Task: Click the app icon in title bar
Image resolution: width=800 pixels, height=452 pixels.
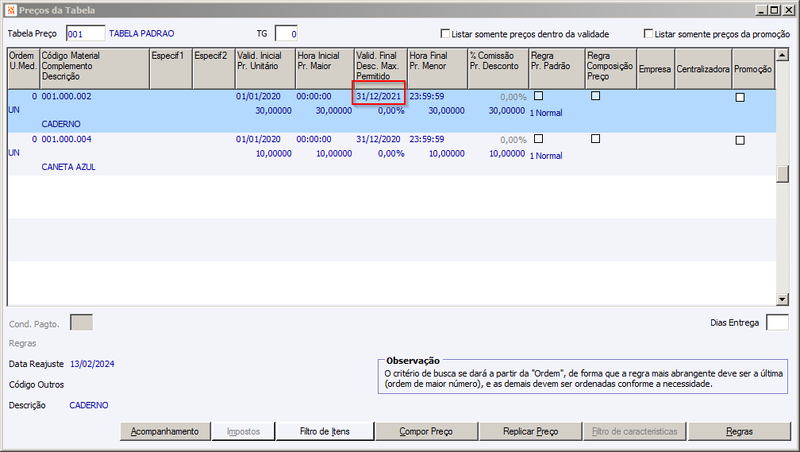Action: [11, 10]
